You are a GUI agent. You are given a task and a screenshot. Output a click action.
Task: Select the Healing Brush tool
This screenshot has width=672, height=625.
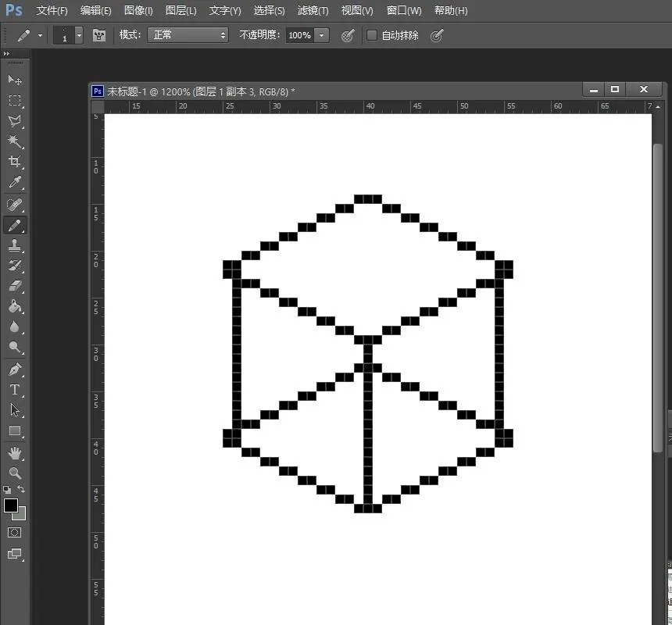point(15,205)
